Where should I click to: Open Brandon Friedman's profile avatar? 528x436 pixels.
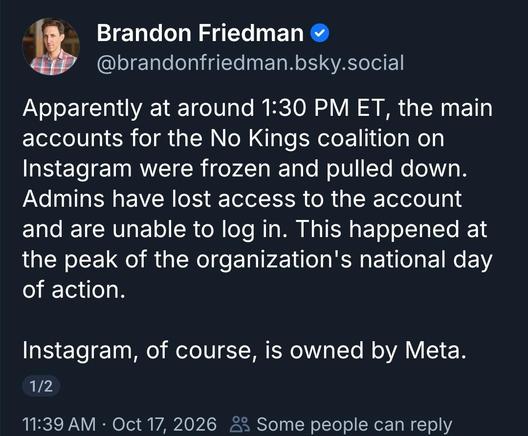pyautogui.click(x=51, y=46)
